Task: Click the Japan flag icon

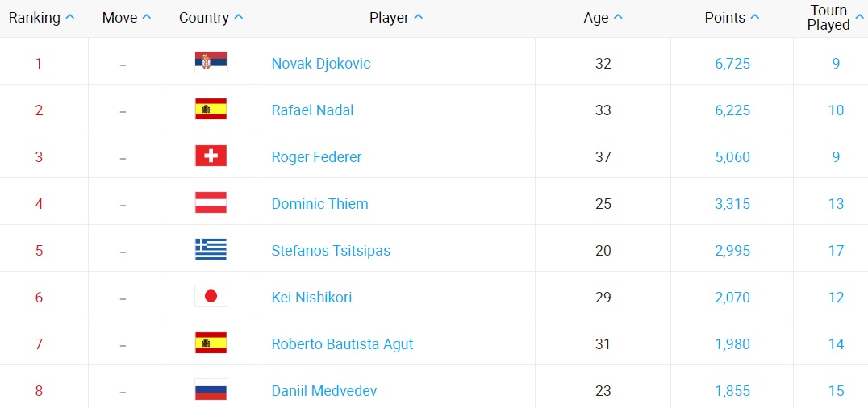Action: [211, 296]
